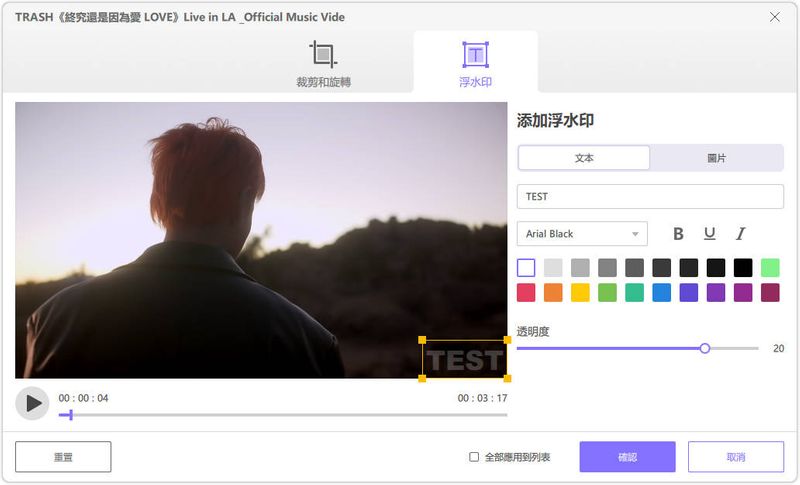Pick the lightest gray color swatch

tap(553, 268)
